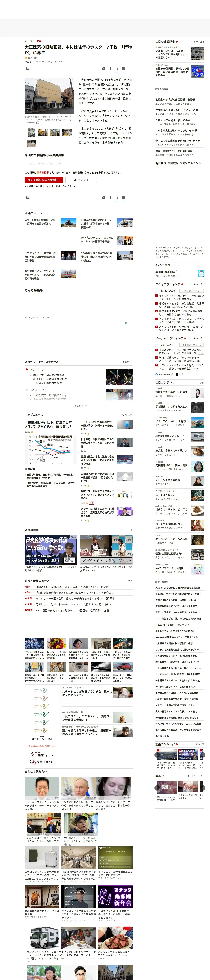Open ご案内 link beside 注目コンテンツ
The width and height of the screenshot is (210, 980).
(201, 383)
